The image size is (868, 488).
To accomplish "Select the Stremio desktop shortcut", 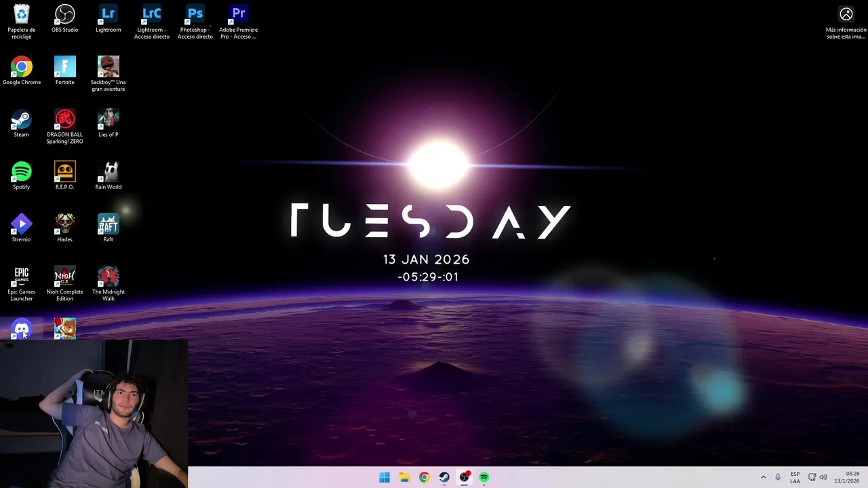I will coord(22,228).
